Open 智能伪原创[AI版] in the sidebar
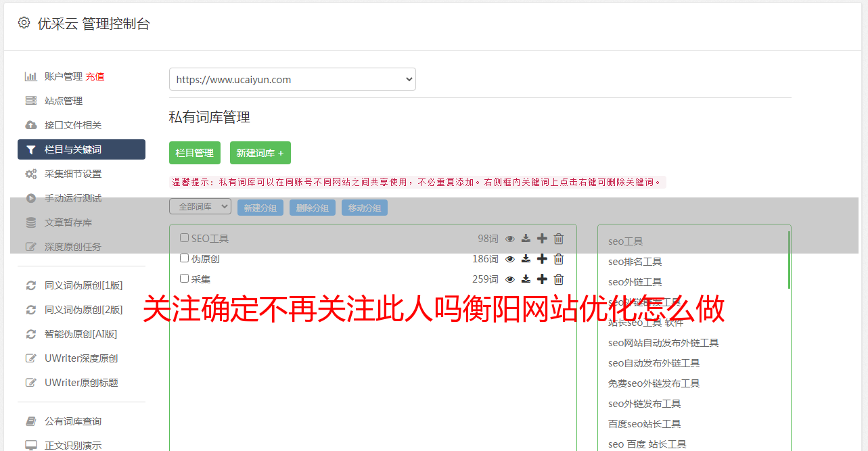The height and width of the screenshot is (451, 868). 81,334
